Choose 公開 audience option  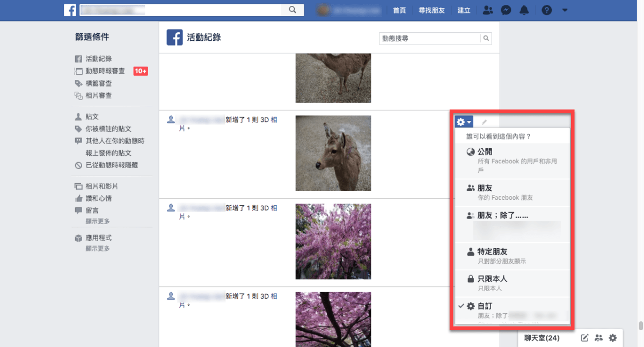click(x=511, y=161)
